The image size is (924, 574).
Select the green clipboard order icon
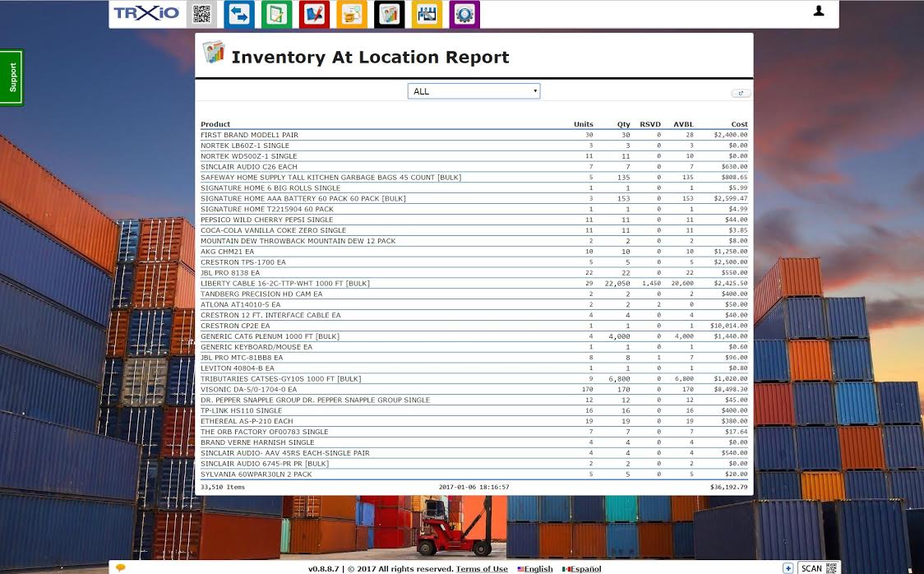pos(276,14)
